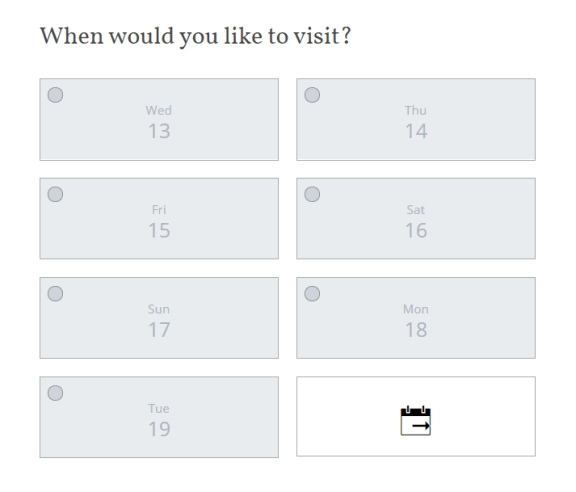This screenshot has width=576, height=492.
Task: Select the Sat 16 radio button
Action: coord(312,194)
